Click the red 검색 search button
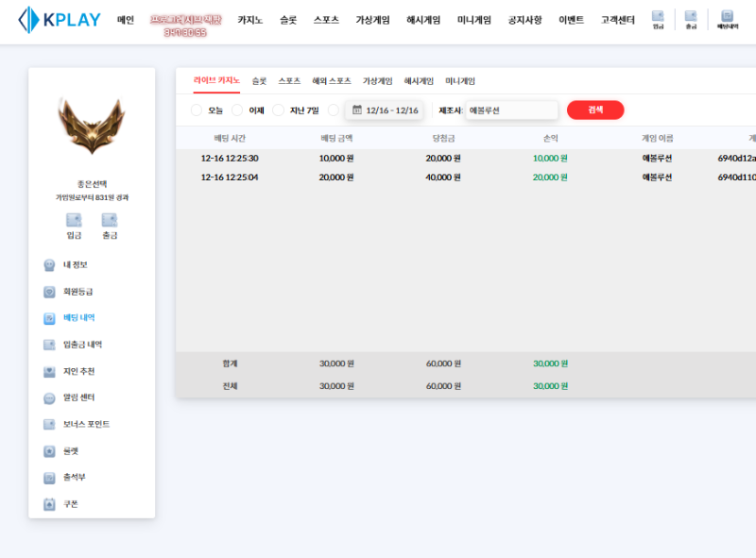756x558 pixels. click(595, 110)
